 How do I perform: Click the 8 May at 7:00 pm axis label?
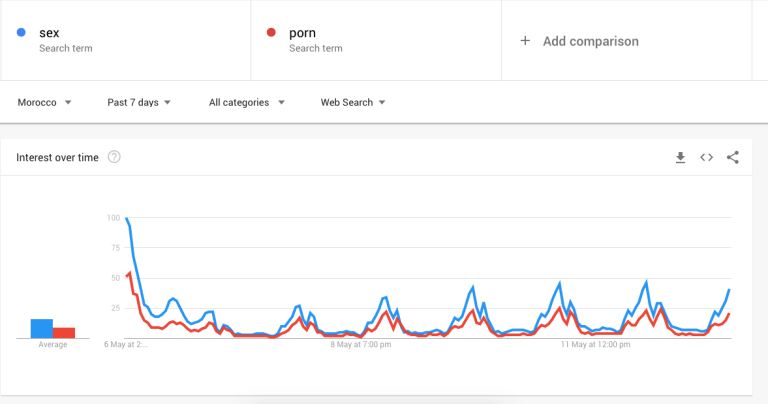(x=360, y=345)
